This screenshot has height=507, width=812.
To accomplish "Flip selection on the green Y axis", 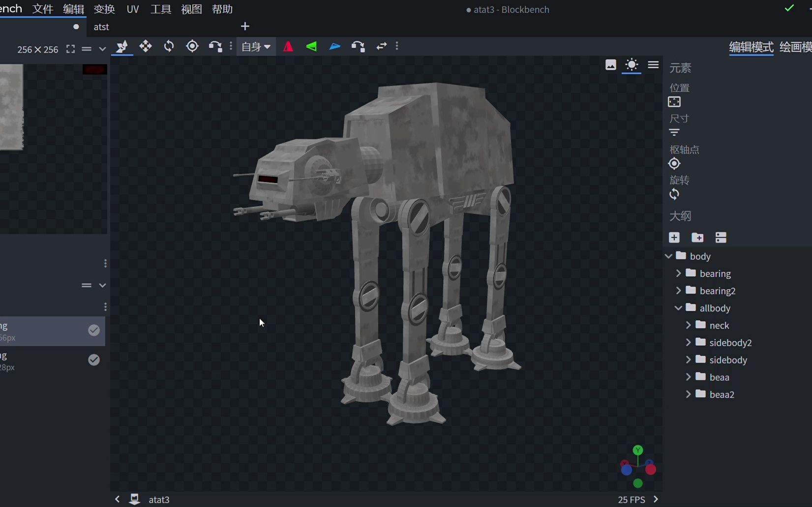I will point(311,47).
